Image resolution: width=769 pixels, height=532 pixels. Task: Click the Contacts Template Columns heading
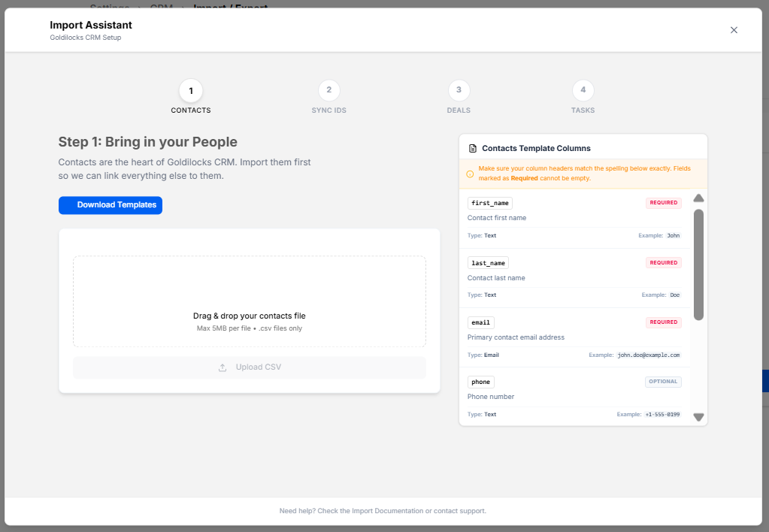point(536,149)
